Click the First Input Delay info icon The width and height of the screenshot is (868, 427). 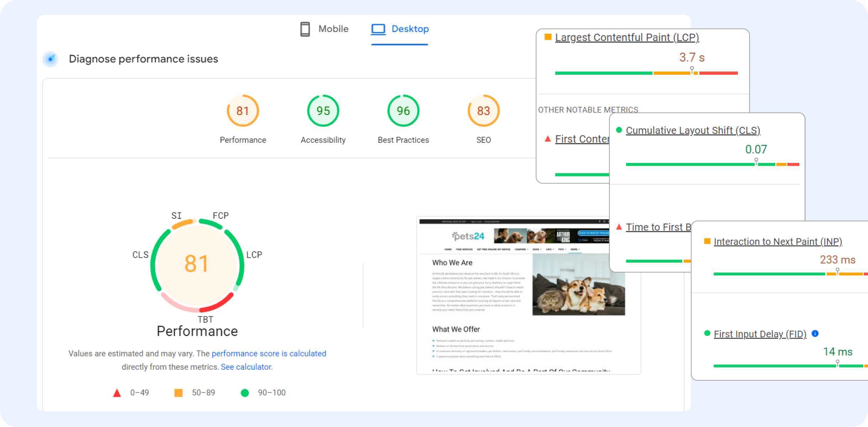coord(815,333)
